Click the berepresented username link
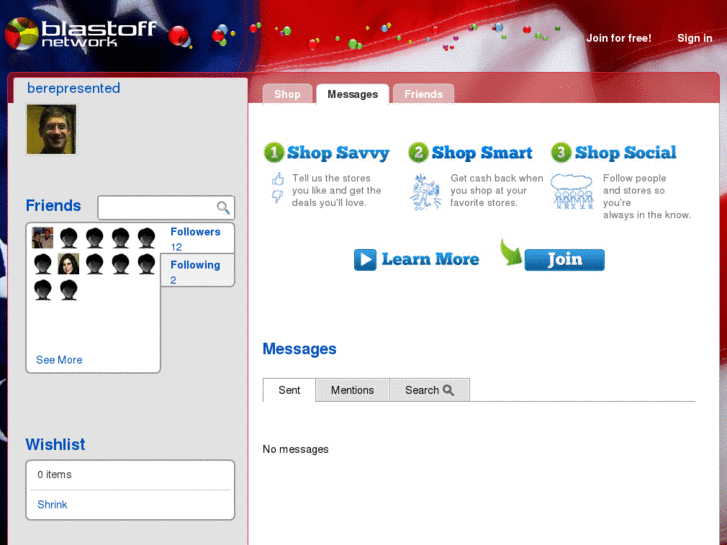 pos(74,88)
